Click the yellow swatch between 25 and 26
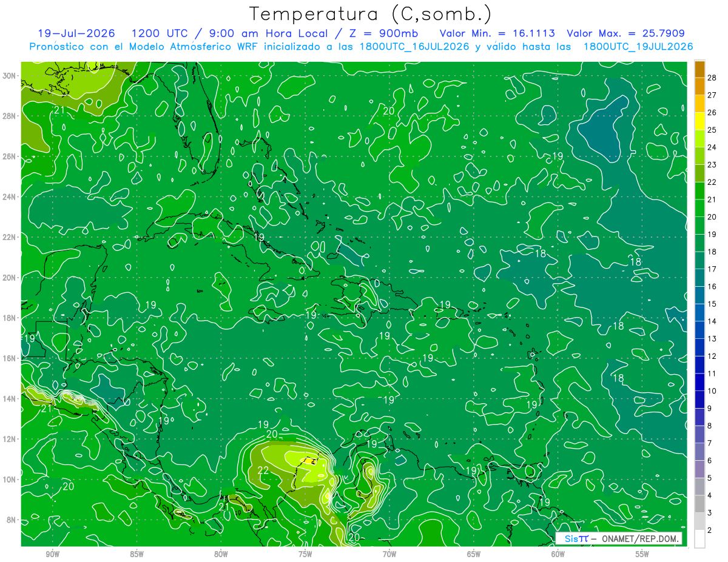 (699, 121)
